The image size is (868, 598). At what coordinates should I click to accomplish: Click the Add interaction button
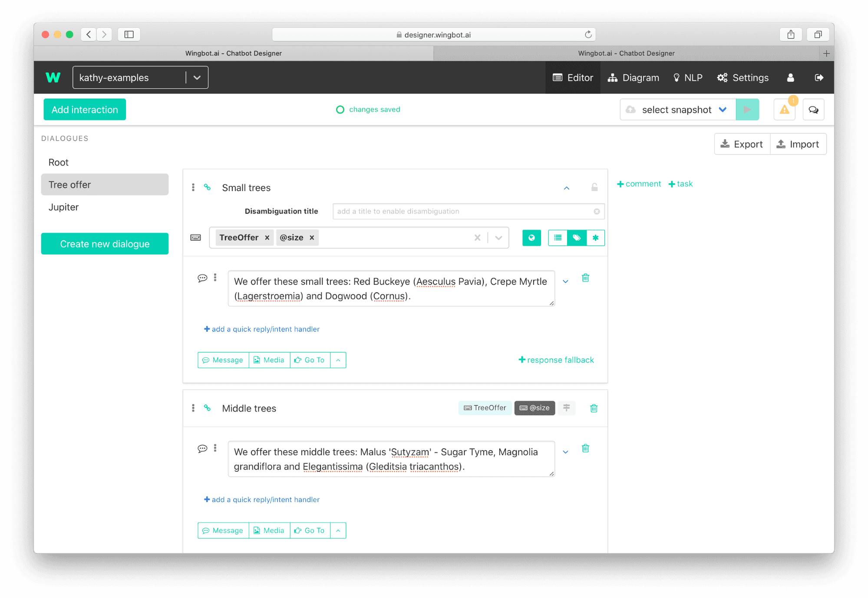85,109
